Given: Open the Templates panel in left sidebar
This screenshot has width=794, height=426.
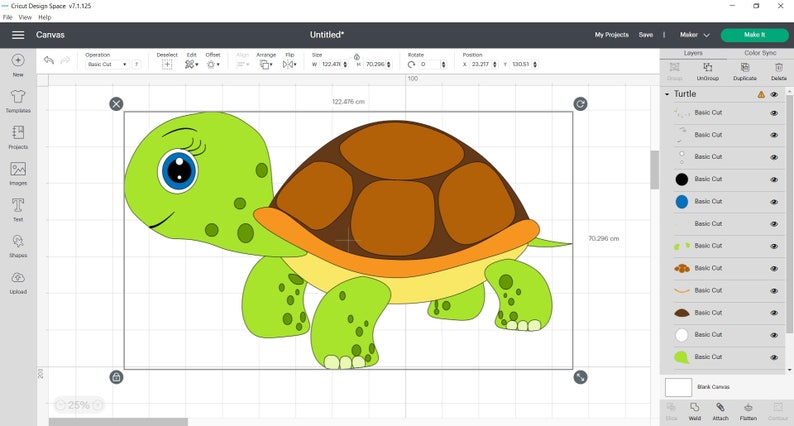Looking at the screenshot, I should [x=18, y=100].
